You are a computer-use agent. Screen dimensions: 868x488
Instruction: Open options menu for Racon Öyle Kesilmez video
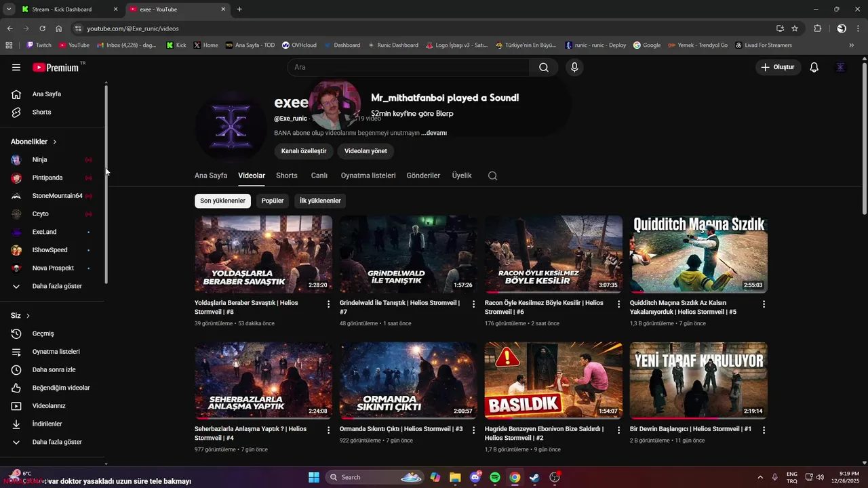[618, 304]
